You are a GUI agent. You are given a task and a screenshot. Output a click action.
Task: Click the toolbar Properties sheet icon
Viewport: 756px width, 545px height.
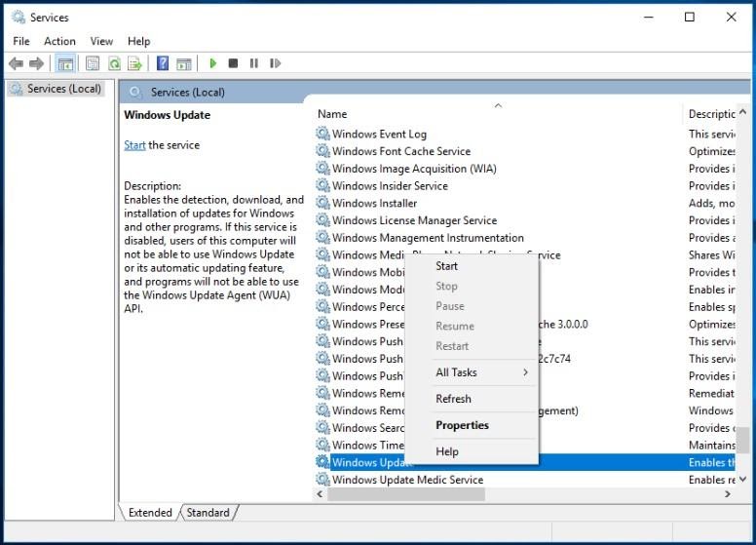coord(93,63)
